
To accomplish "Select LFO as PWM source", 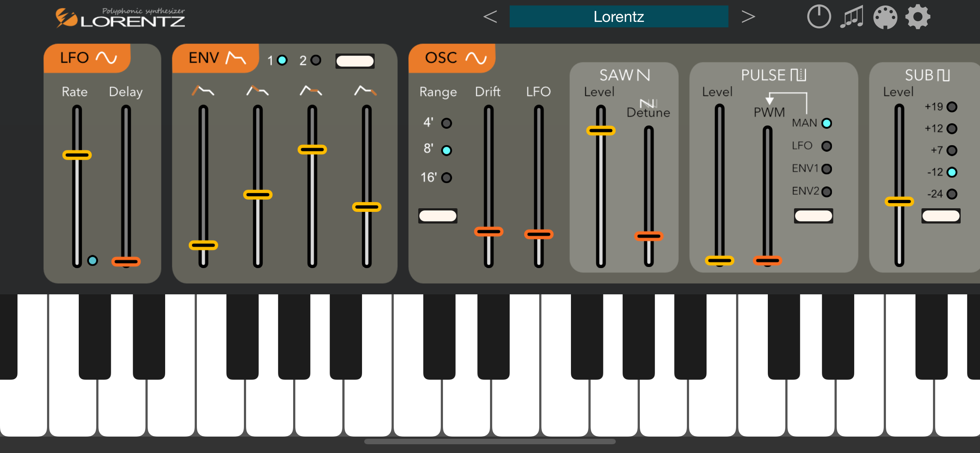I will click(826, 146).
